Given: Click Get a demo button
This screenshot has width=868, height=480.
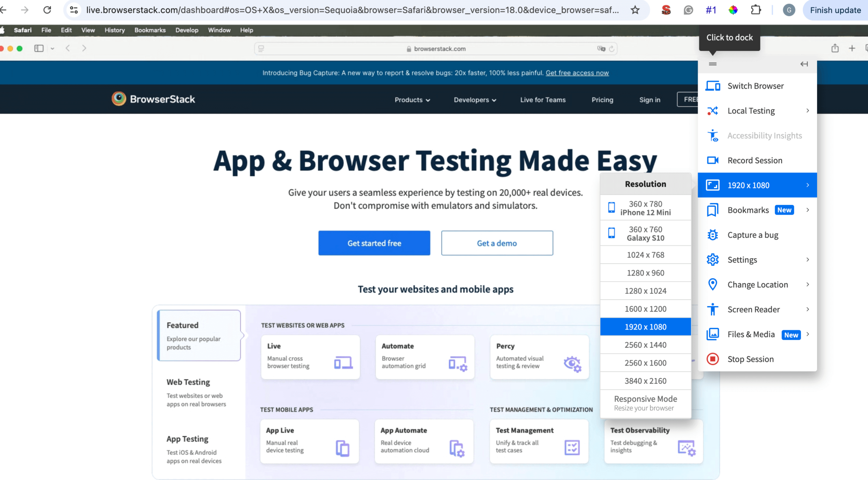Looking at the screenshot, I should point(497,243).
